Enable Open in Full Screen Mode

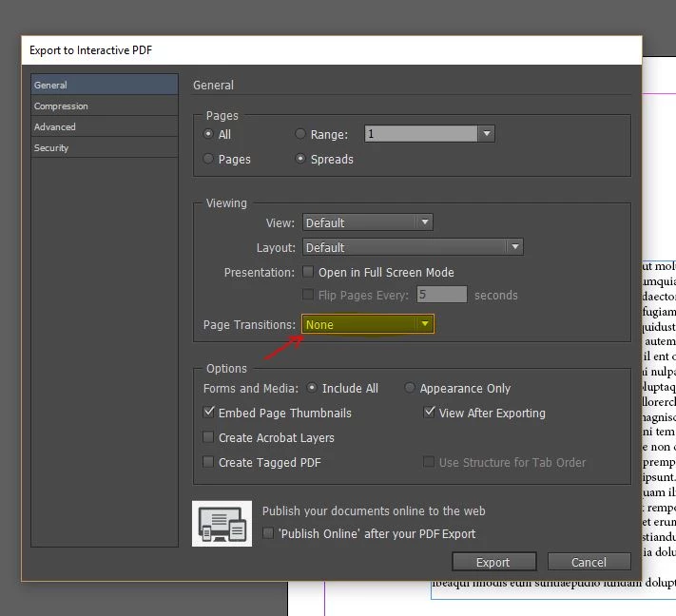coord(308,272)
